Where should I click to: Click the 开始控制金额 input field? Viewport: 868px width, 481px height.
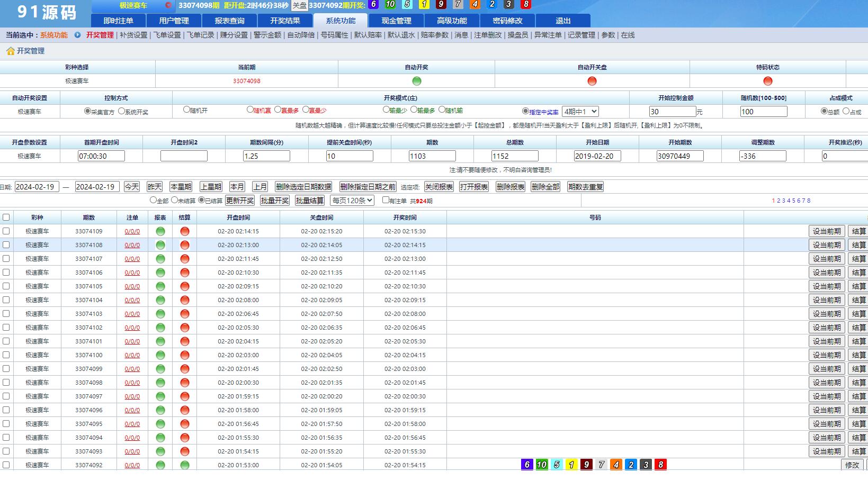point(672,112)
